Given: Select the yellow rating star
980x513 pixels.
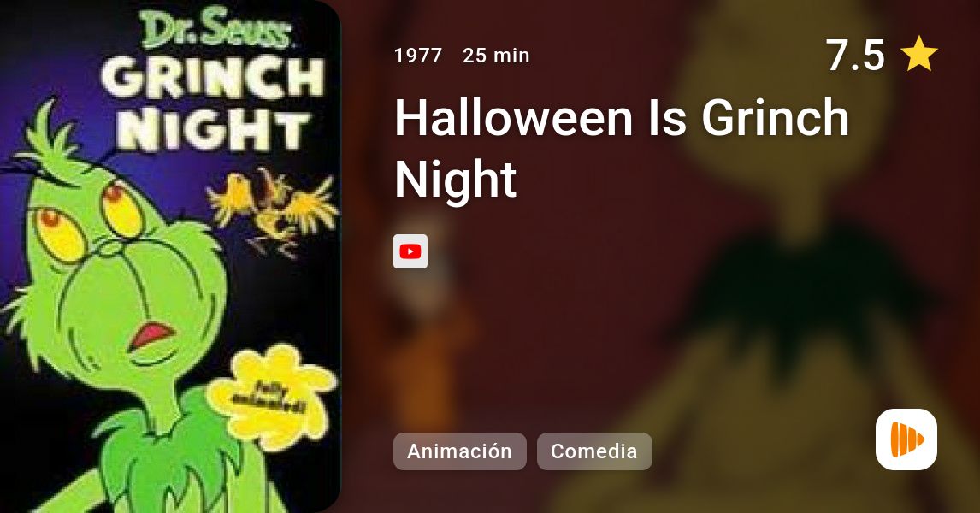Looking at the screenshot, I should [919, 55].
